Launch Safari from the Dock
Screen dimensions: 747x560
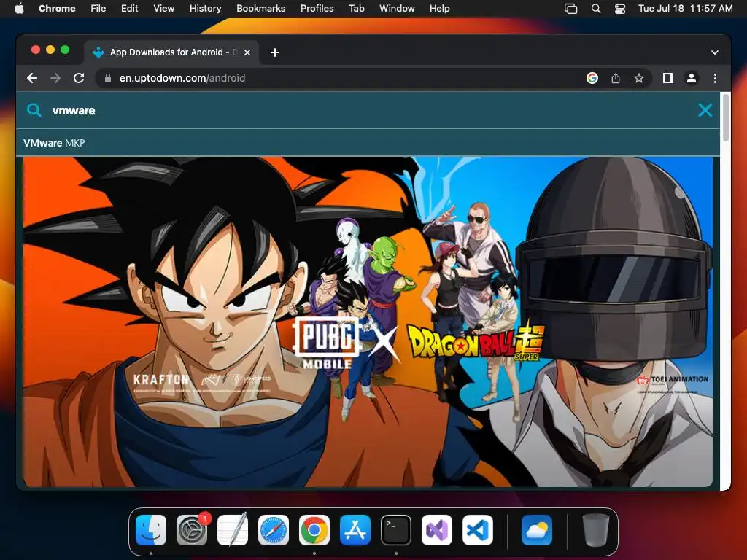coord(274,530)
